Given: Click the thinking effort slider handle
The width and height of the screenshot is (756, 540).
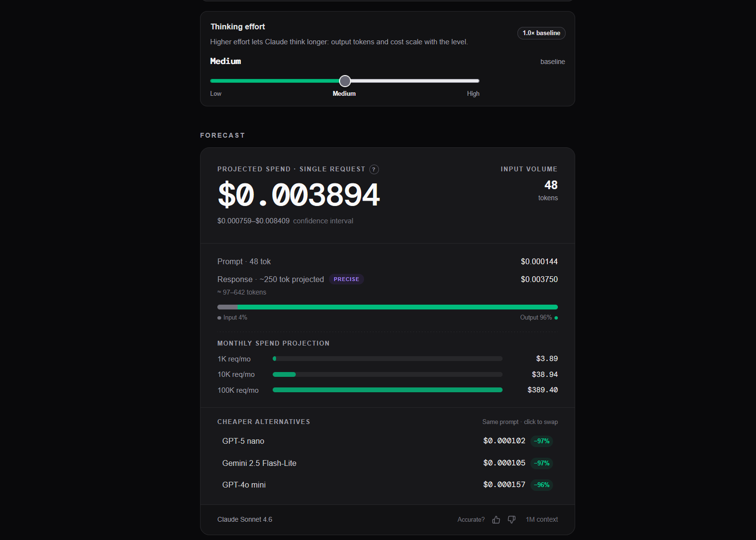Looking at the screenshot, I should (x=345, y=81).
